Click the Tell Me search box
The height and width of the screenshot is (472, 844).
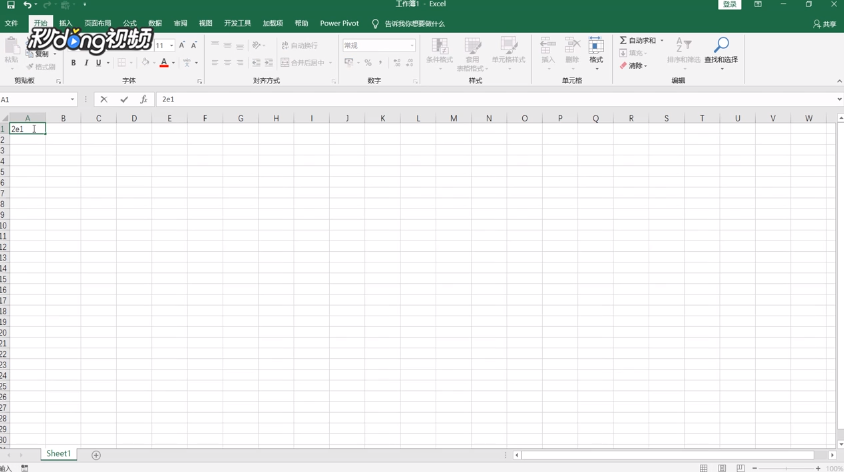coord(414,24)
